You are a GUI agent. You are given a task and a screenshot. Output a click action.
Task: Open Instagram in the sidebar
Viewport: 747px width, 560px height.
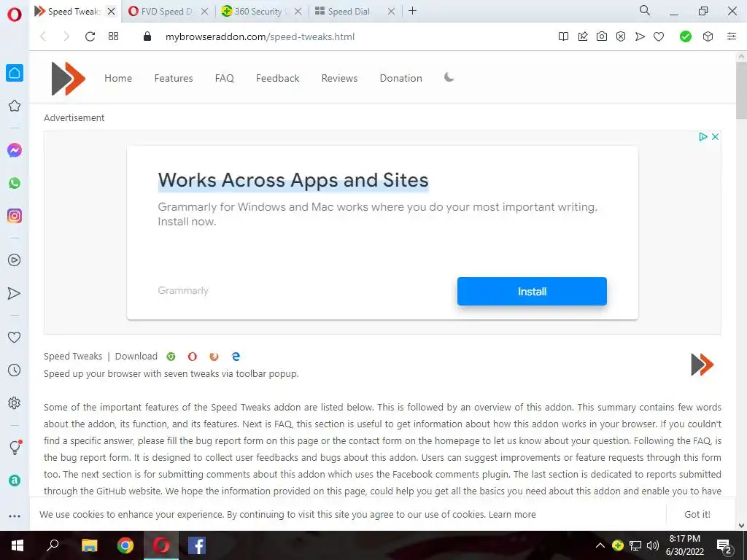15,216
